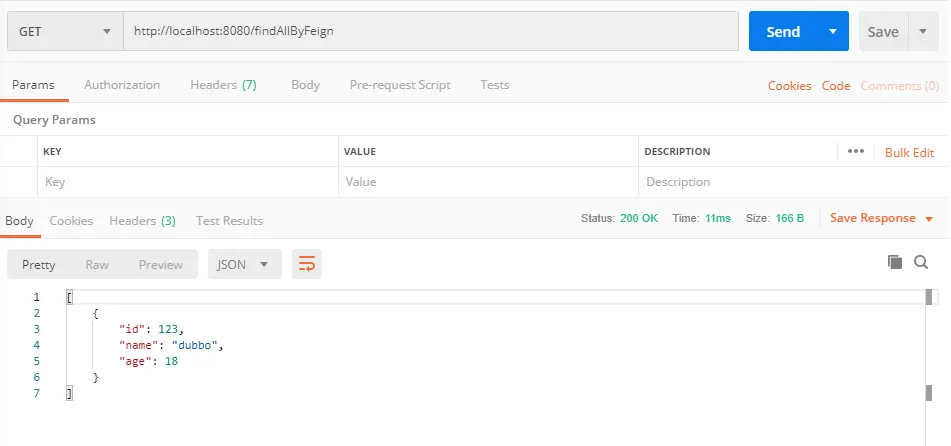Select the Raw view mode
The height and width of the screenshot is (446, 951).
[97, 265]
